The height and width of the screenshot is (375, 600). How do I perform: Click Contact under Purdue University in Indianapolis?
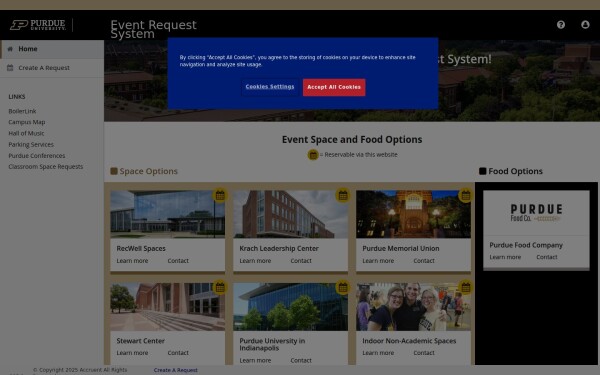(x=301, y=360)
